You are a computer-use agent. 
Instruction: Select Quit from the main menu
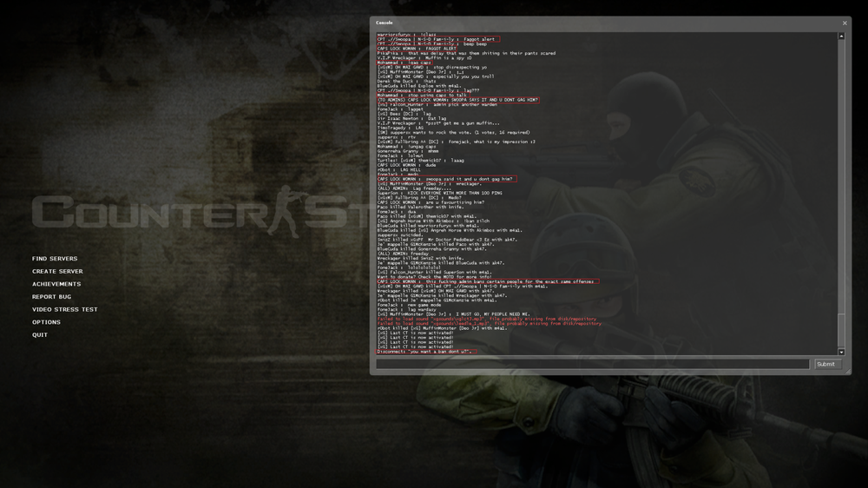point(40,335)
